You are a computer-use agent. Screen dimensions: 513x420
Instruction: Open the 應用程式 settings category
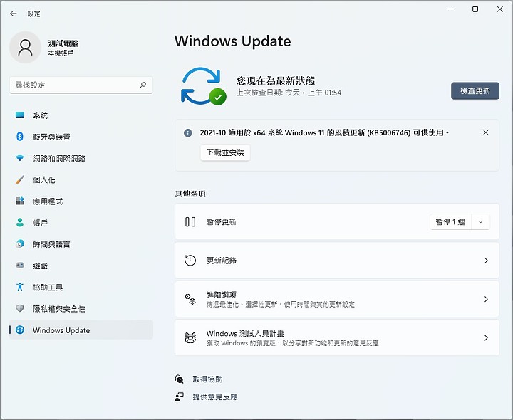point(81,201)
